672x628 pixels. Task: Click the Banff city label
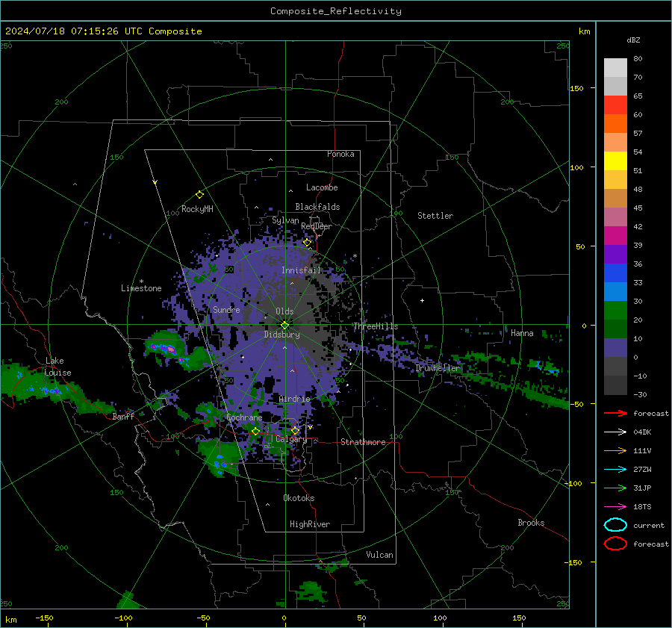click(123, 416)
